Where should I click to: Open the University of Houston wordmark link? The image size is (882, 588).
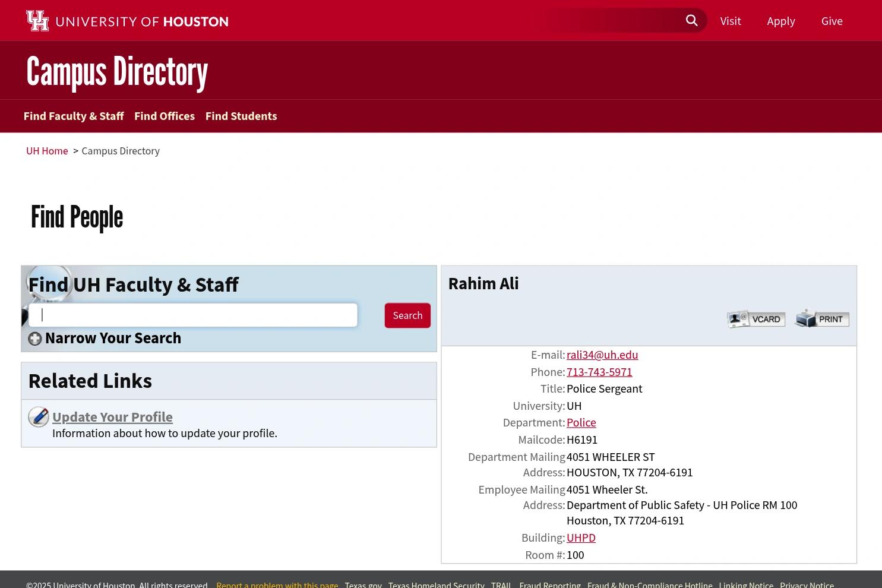click(142, 21)
